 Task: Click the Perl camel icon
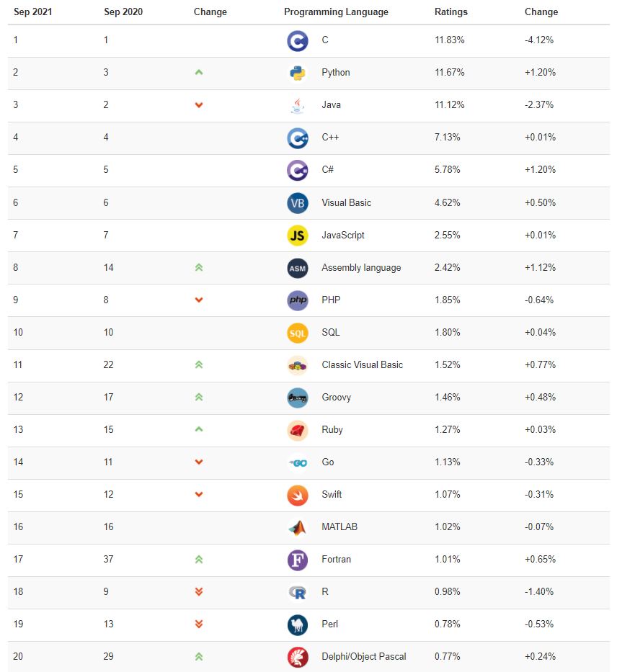click(x=297, y=624)
